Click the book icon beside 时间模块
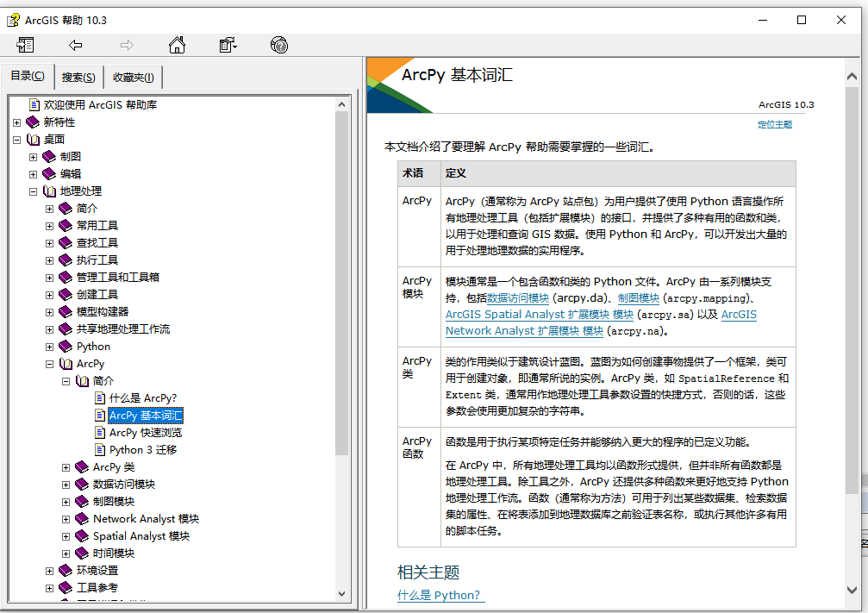This screenshot has width=868, height=613. (x=82, y=553)
